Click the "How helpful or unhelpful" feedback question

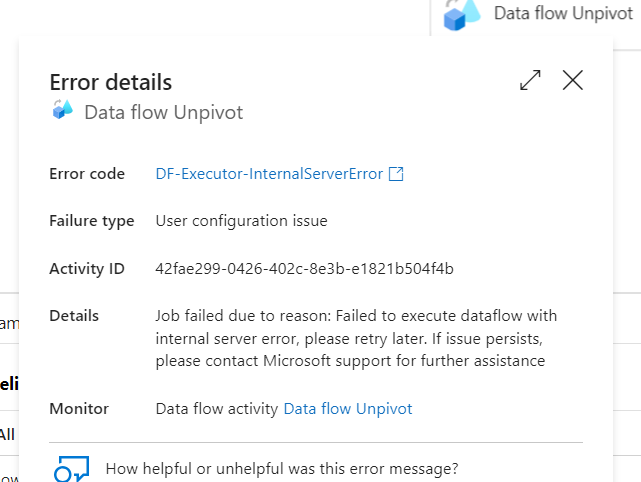pyautogui.click(x=282, y=468)
